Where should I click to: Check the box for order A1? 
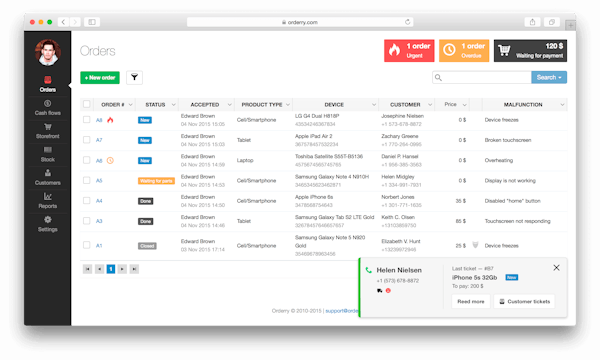click(x=86, y=245)
